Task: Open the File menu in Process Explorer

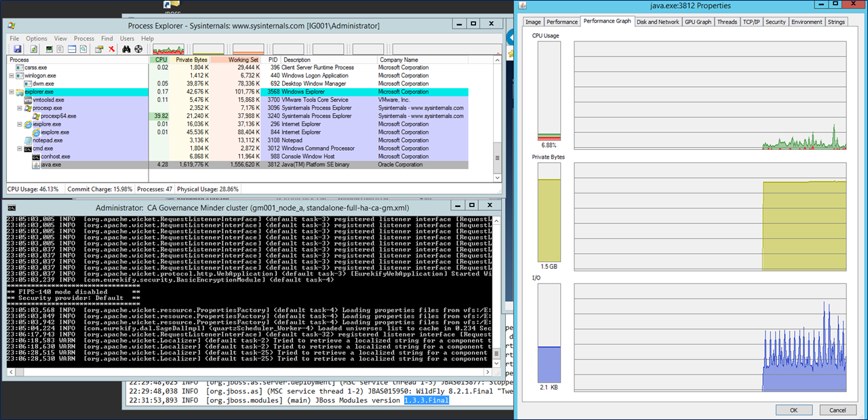Action: point(14,39)
